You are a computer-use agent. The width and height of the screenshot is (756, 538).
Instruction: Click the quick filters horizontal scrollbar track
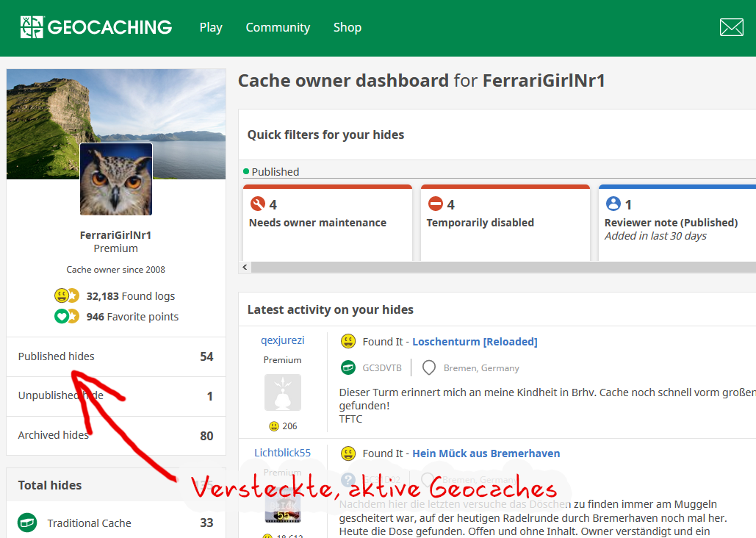point(503,268)
